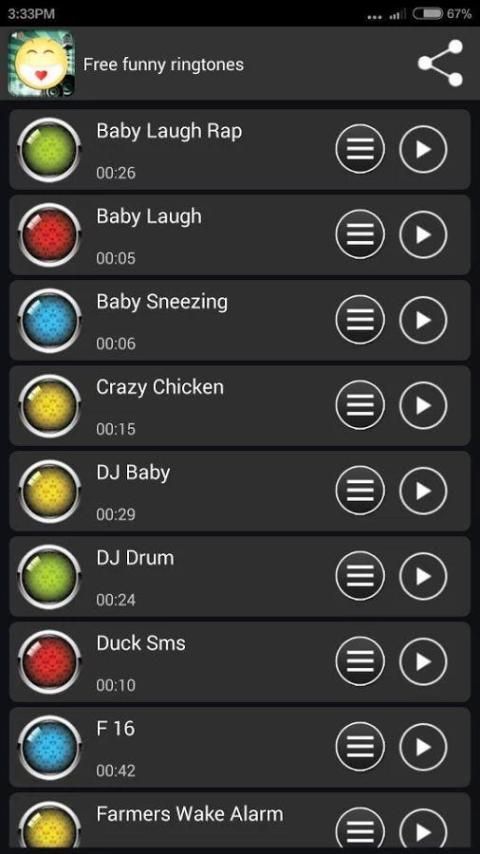Play the Duck Sms ringtone

[423, 662]
